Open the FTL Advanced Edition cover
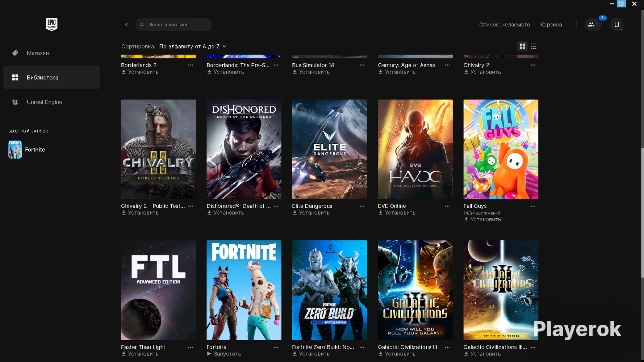Viewport: 644px width, 362px height. tap(158, 290)
